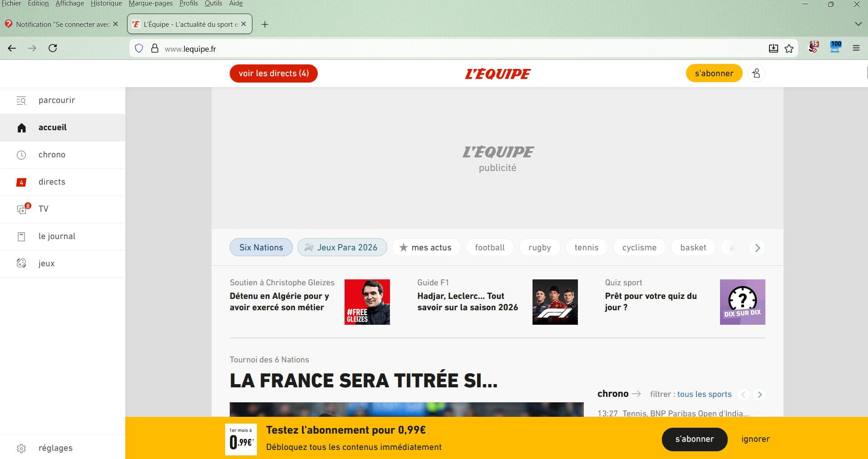This screenshot has height=459, width=868.
Task: Click the user account icon in the header
Action: 756,73
